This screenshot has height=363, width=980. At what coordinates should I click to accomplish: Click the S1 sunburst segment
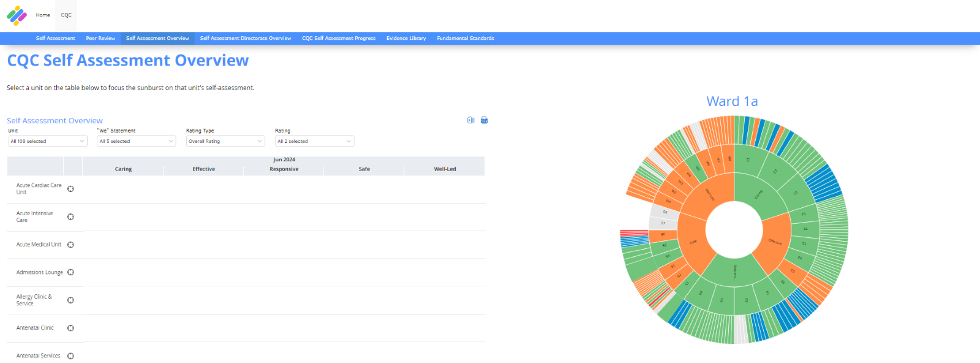point(687,283)
